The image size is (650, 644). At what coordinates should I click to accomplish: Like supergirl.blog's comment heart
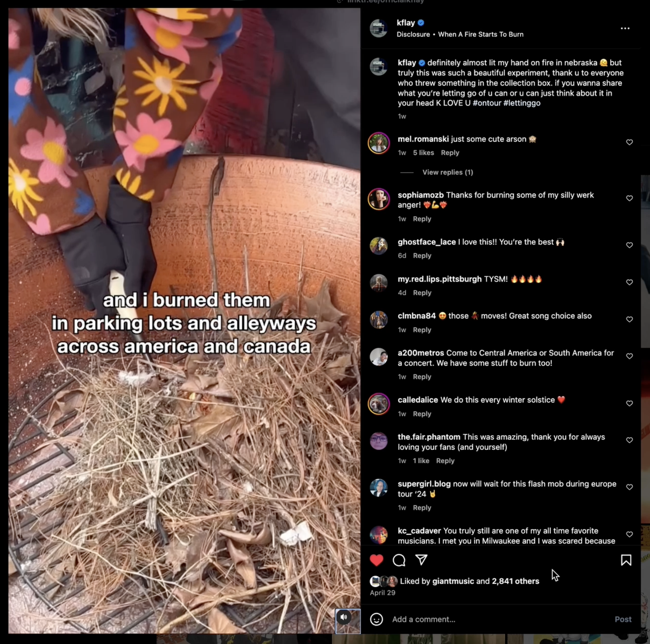click(629, 487)
